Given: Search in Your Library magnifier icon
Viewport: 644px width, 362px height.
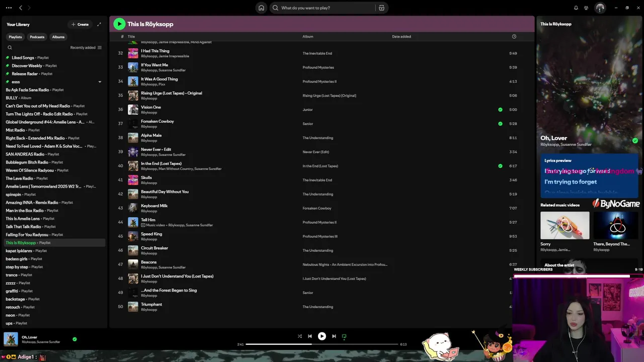Looking at the screenshot, I should (10, 48).
